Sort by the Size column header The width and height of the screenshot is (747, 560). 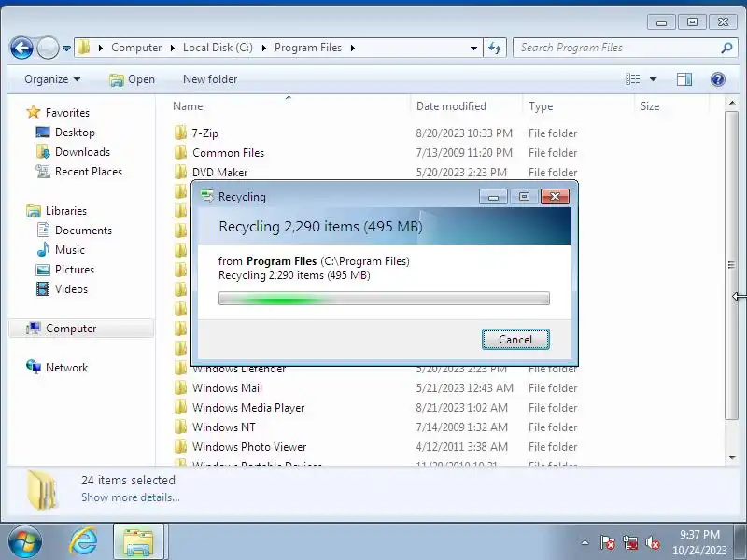pos(650,106)
